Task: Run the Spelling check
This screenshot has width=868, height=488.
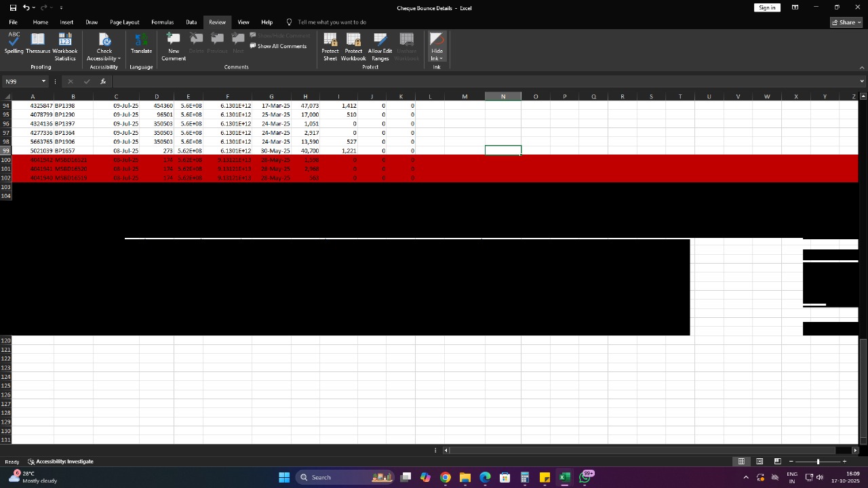Action: (14, 43)
